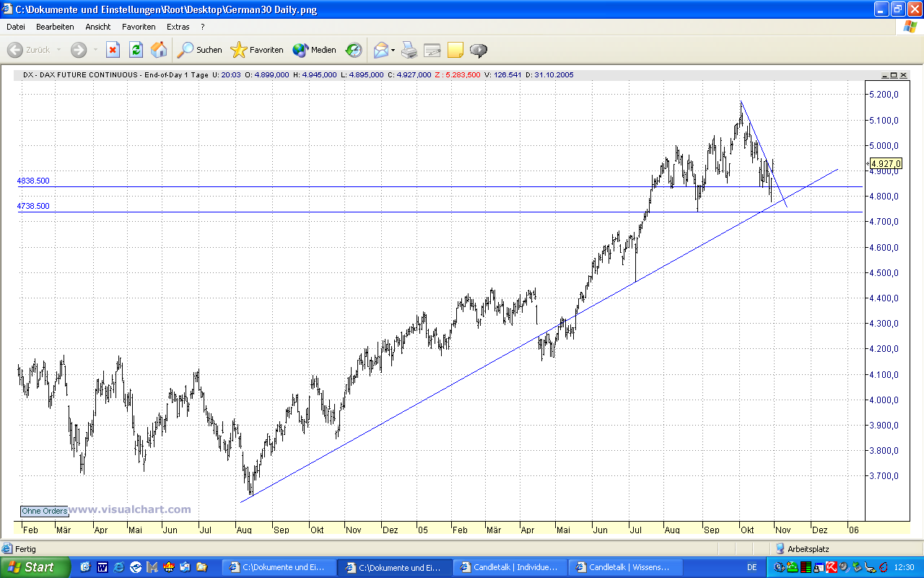The image size is (924, 578).
Task: Click the chart's inner close button
Action: pos(903,75)
